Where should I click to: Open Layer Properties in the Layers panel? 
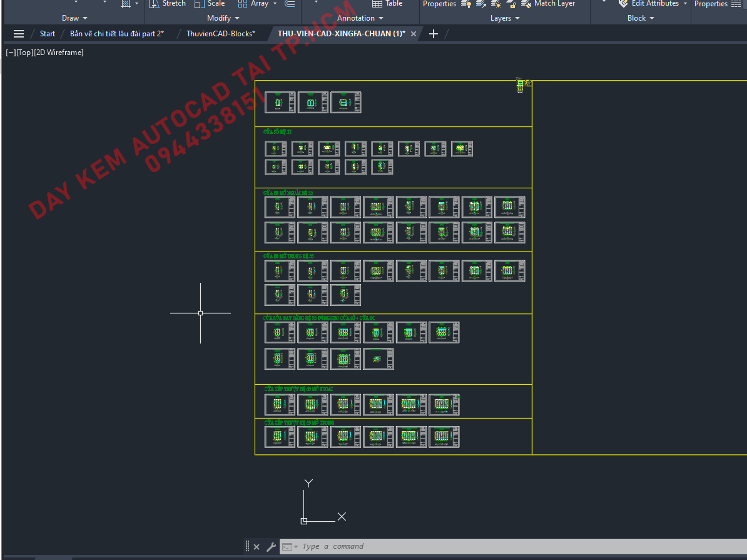click(x=439, y=4)
